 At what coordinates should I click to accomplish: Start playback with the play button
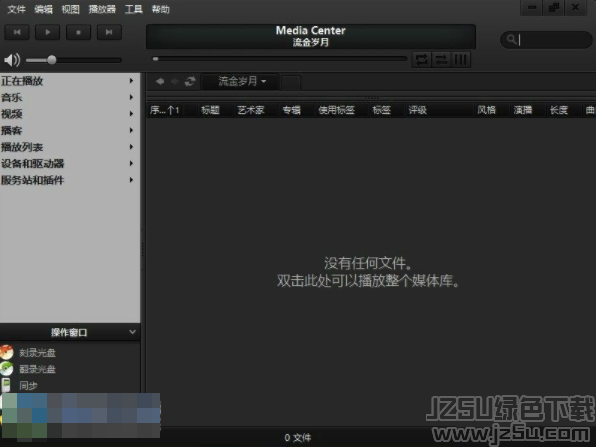point(48,32)
